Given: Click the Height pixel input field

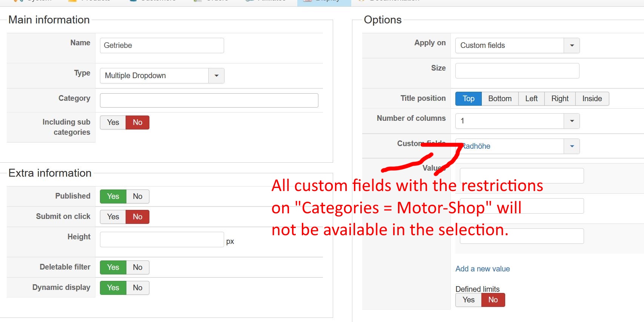Looking at the screenshot, I should pyautogui.click(x=162, y=239).
